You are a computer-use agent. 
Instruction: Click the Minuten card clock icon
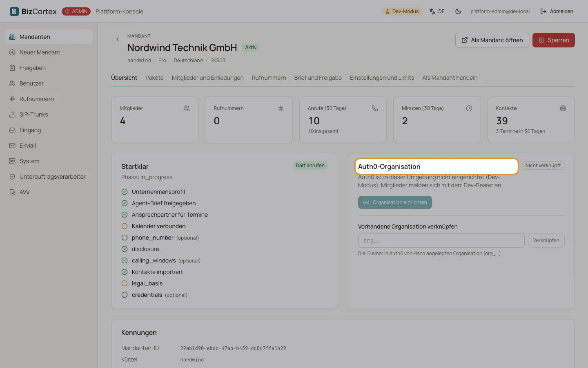(x=469, y=108)
